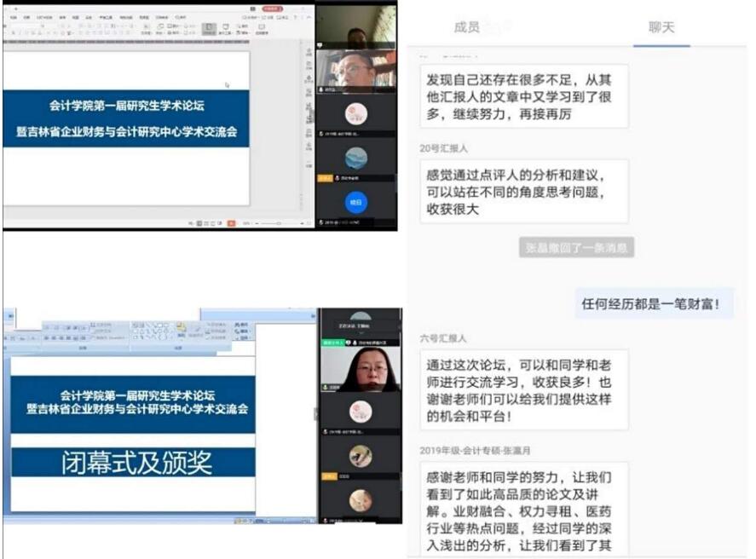The width and height of the screenshot is (756, 559).
Task: Click the green label above the female presenter
Action: tap(332, 342)
